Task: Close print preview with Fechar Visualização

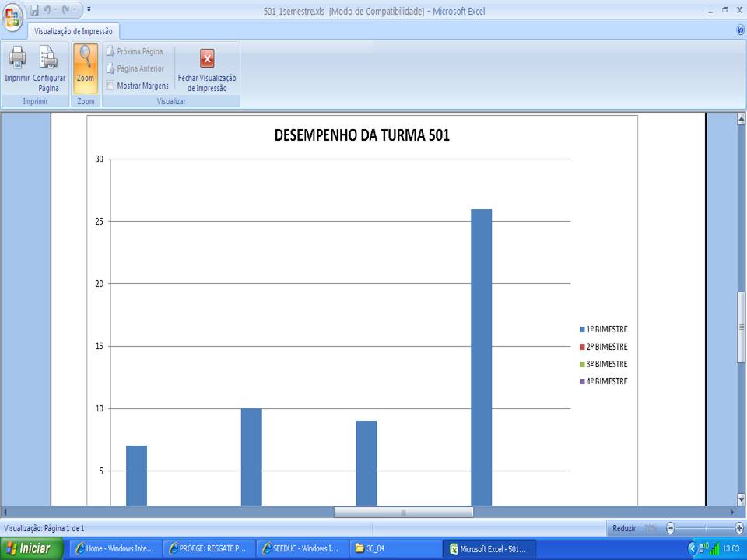Action: [207, 68]
